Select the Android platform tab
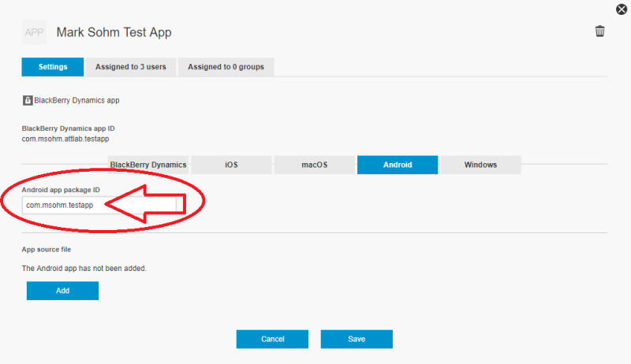Screen dimensions: 631x364 tap(398, 165)
